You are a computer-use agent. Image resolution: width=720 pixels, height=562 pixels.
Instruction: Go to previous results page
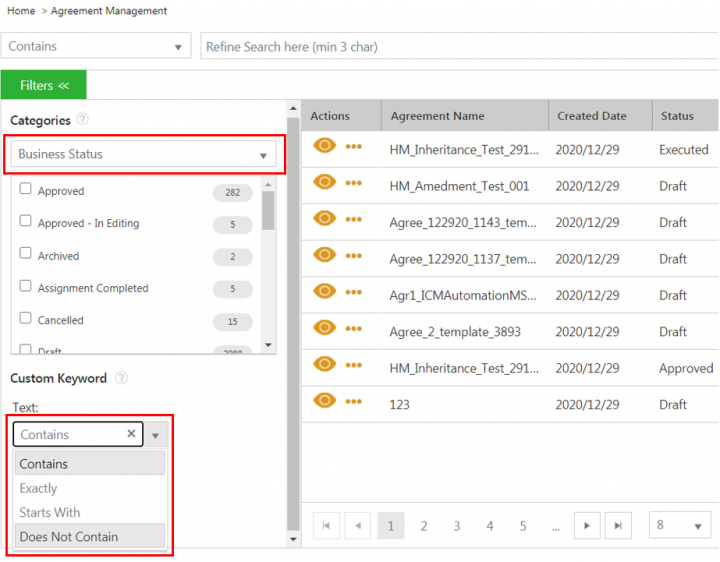click(x=358, y=525)
